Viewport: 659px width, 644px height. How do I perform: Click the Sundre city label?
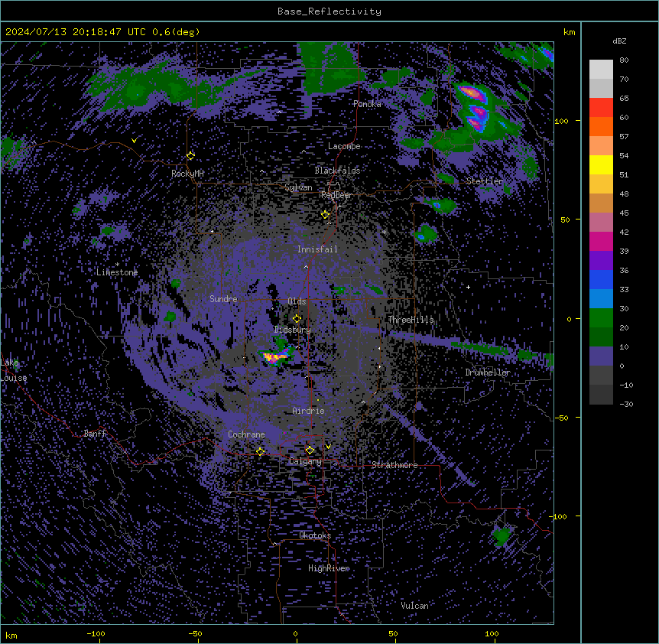(223, 299)
